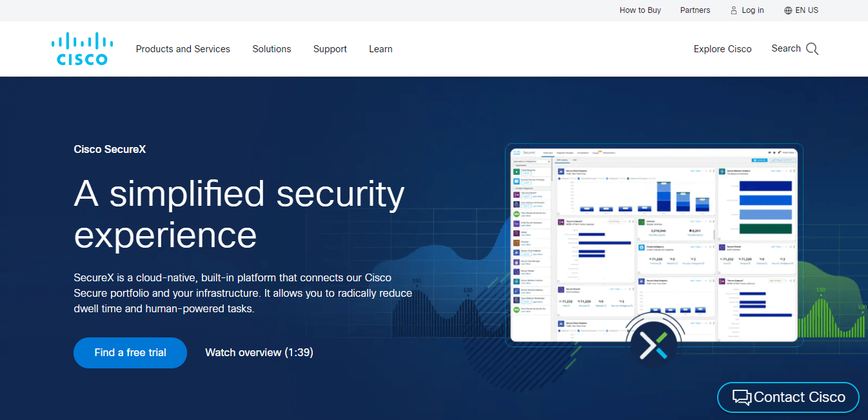
Task: Open the Partners link
Action: pyautogui.click(x=695, y=10)
